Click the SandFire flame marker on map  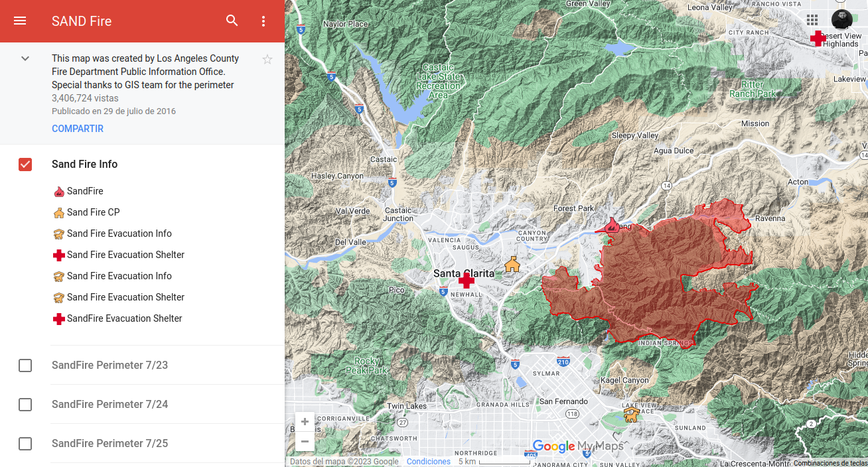(613, 226)
